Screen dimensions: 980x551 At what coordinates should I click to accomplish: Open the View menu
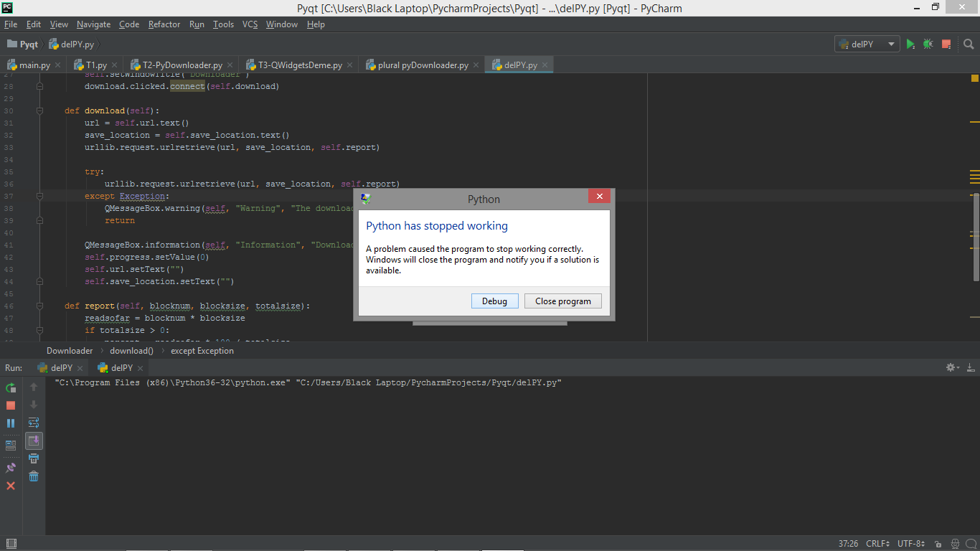pyautogui.click(x=59, y=24)
